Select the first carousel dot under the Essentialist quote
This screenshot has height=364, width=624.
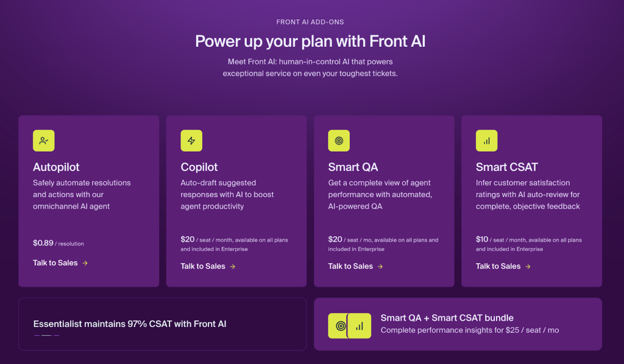[x=37, y=335]
